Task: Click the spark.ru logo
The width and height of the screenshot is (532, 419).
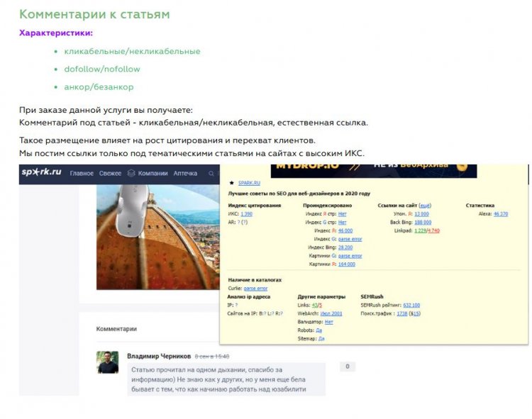Action: tap(41, 172)
